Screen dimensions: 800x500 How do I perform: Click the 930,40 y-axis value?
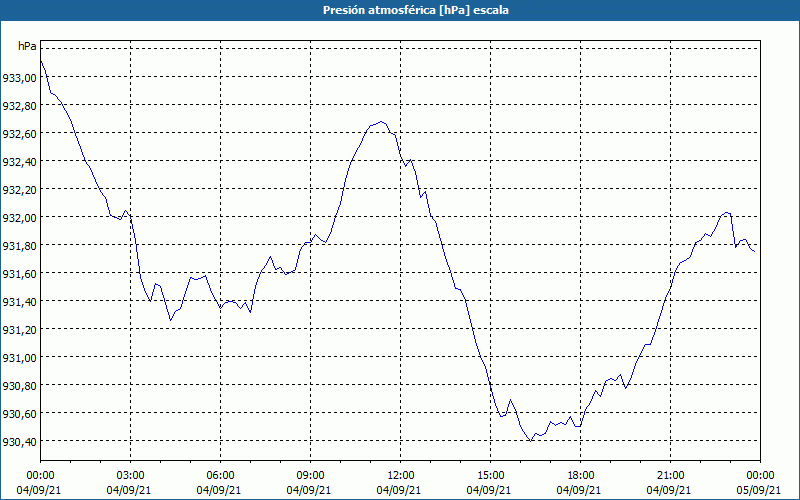click(x=19, y=442)
